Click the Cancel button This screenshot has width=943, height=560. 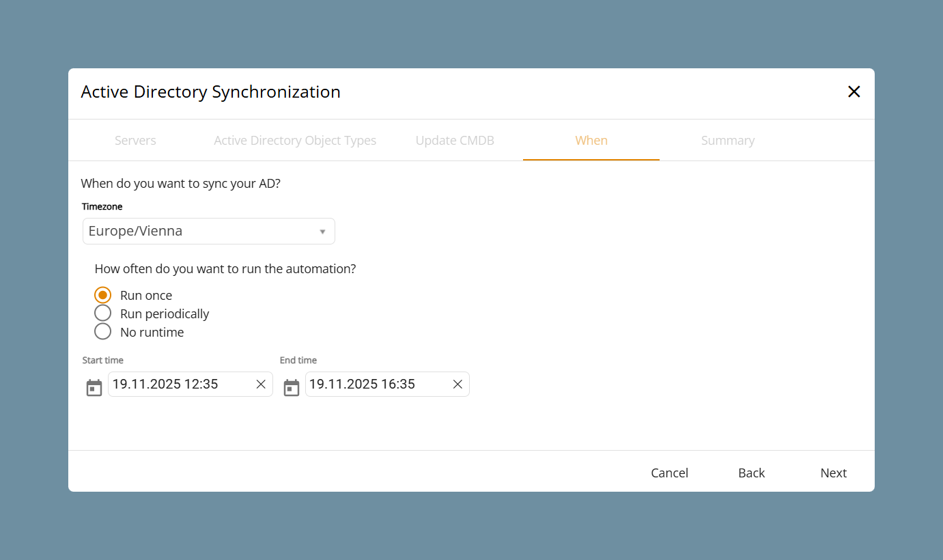tap(670, 473)
